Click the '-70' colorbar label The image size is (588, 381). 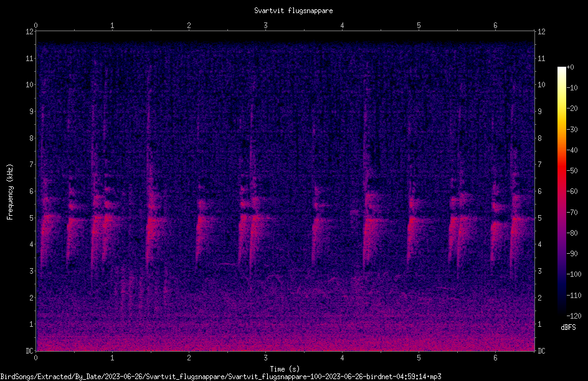(572, 213)
